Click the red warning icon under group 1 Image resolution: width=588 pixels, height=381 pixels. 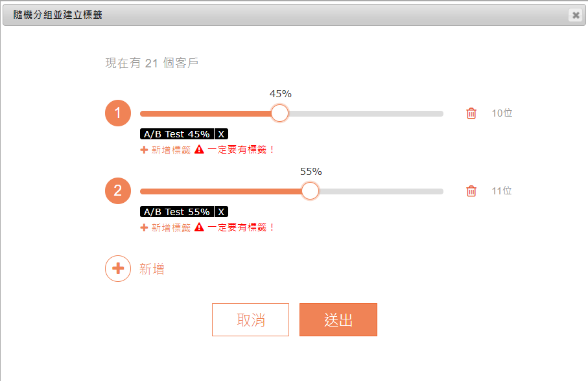tap(199, 150)
